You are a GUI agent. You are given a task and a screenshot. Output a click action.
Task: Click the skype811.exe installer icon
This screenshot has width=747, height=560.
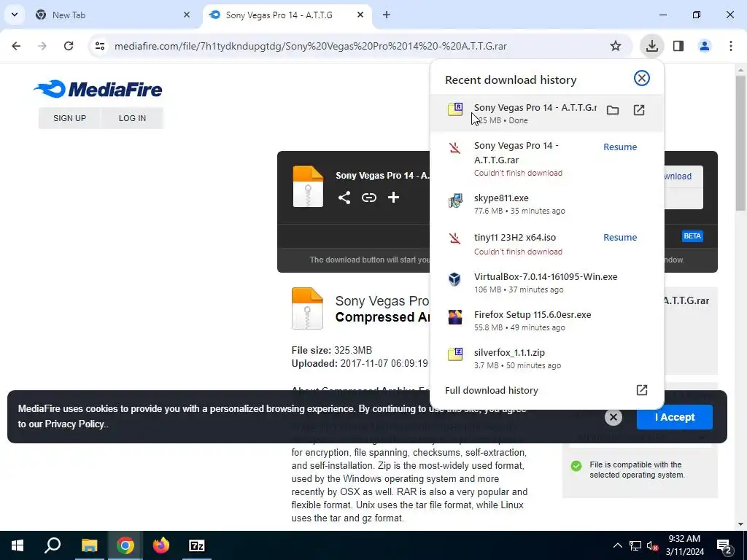tap(455, 201)
